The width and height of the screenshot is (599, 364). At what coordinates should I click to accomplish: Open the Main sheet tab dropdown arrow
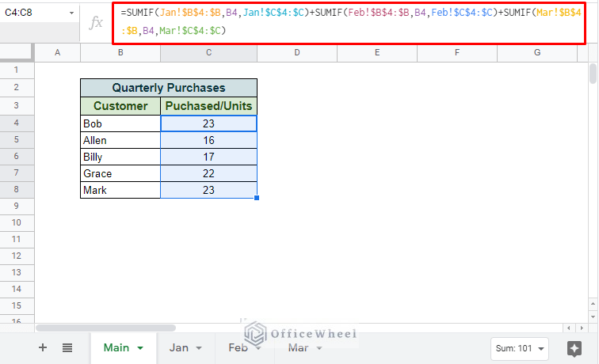click(140, 348)
